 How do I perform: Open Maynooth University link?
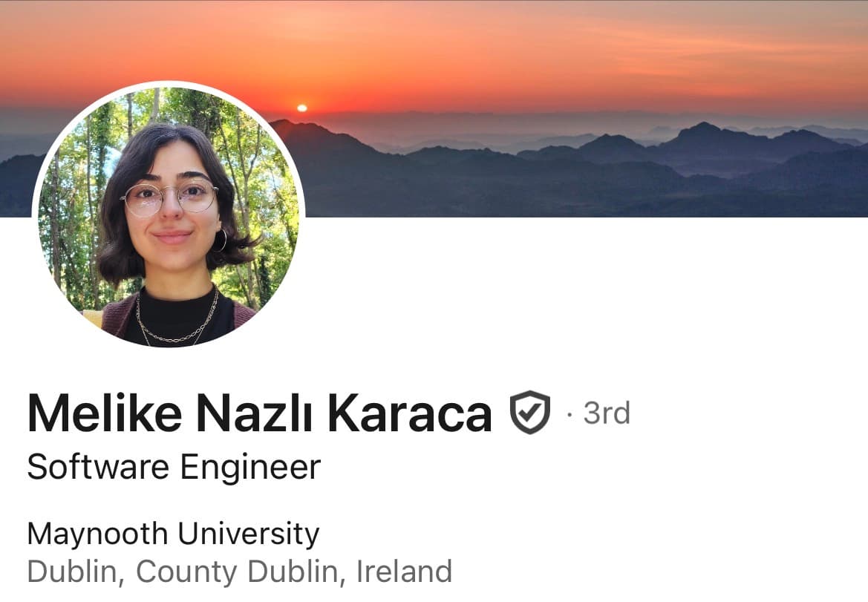[x=173, y=534]
